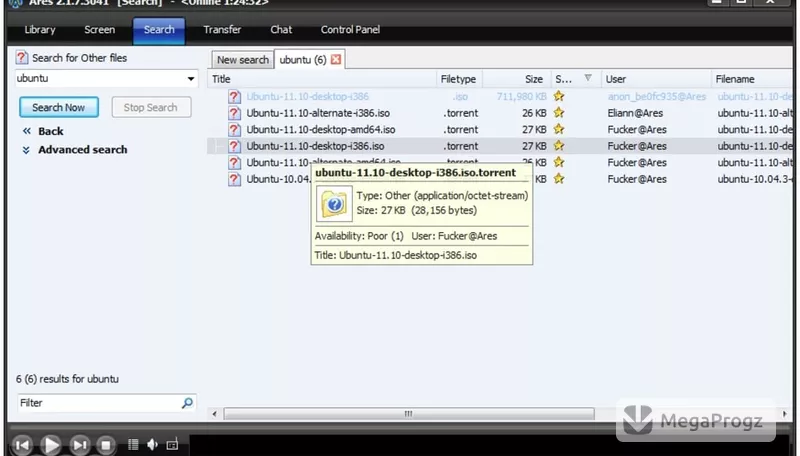Click file icon of Ubuntu-11.10-desktop-i386 .iso row
This screenshot has width=800, height=456.
[x=234, y=96]
